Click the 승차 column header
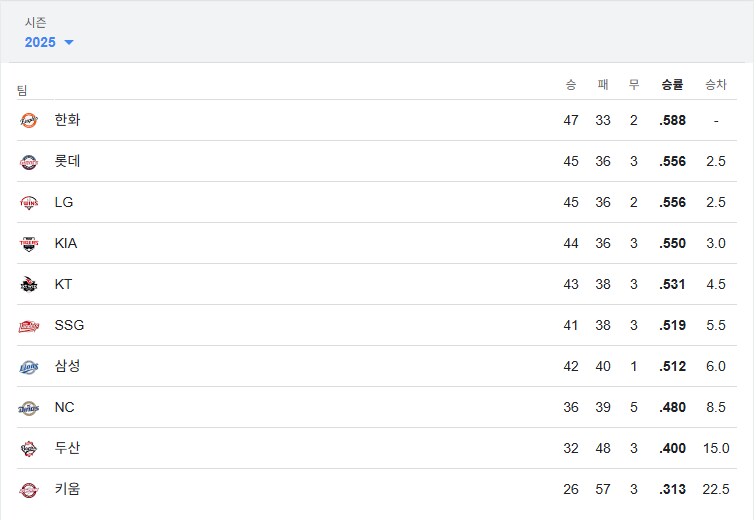 coord(716,85)
